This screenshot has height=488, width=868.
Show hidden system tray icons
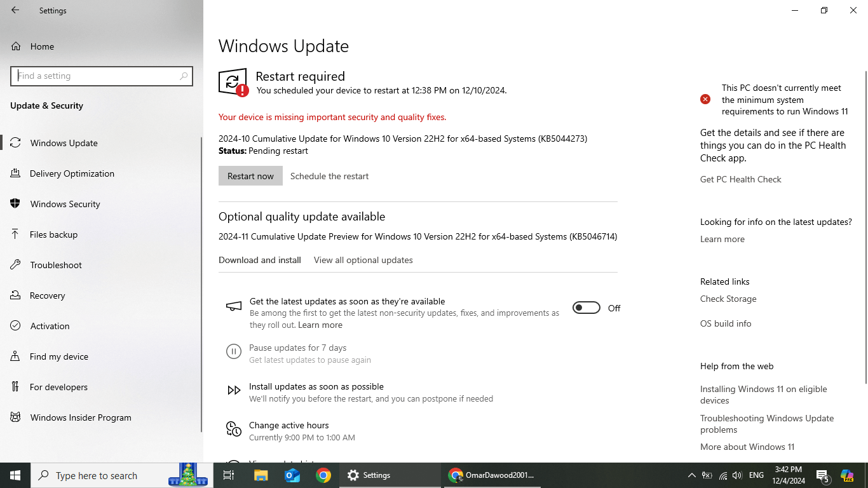coord(691,475)
